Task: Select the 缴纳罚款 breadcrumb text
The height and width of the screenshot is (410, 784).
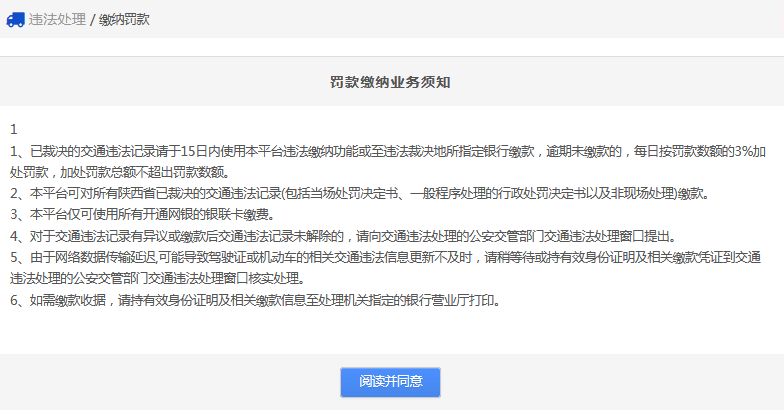Action: click(x=124, y=20)
